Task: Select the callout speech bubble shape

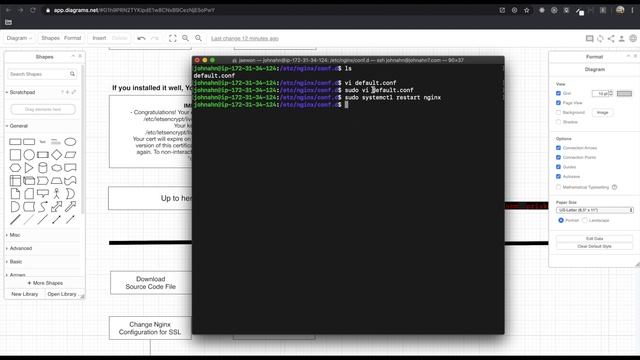Action: coord(42,193)
